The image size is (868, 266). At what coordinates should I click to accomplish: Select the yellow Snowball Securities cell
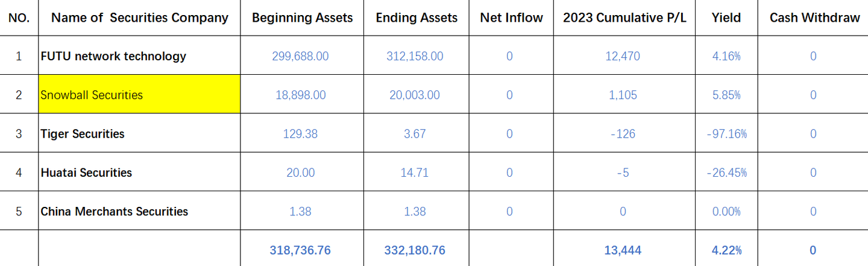pos(139,95)
